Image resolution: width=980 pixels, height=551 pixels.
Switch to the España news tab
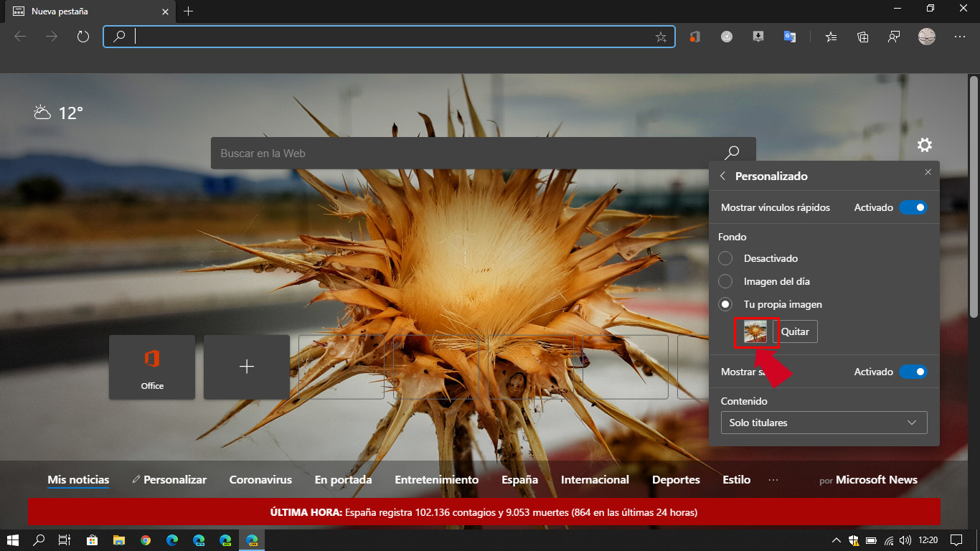(x=519, y=479)
